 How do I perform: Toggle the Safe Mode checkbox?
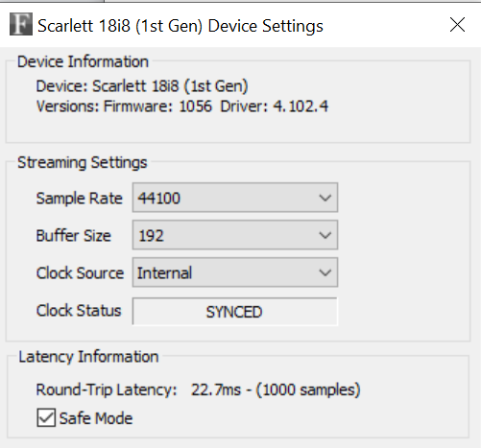coord(46,417)
